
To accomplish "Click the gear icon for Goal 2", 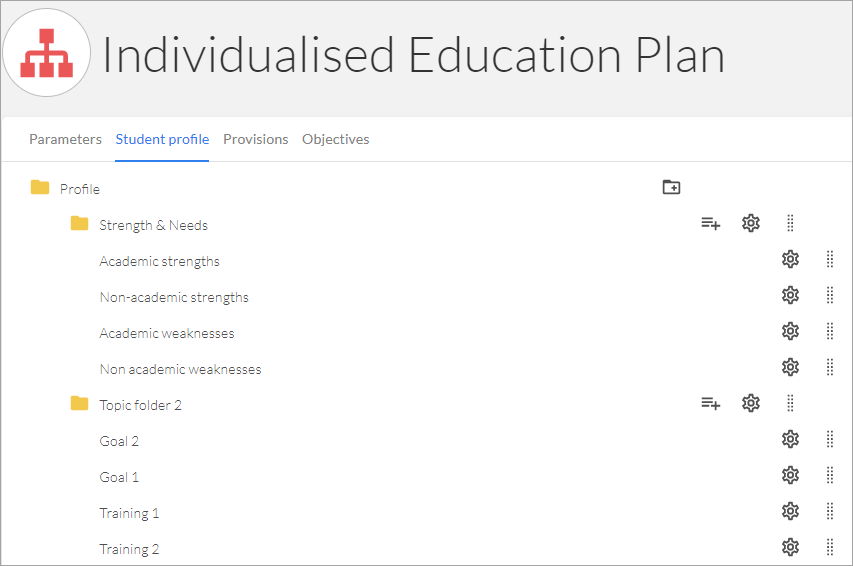I will (790, 439).
